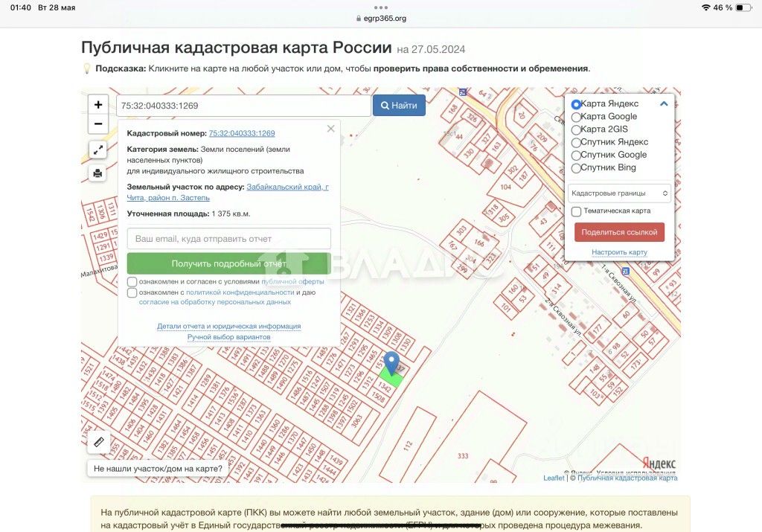Collapse the map layers panel chevron
Image resolution: width=762 pixels, height=532 pixels.
(664, 103)
